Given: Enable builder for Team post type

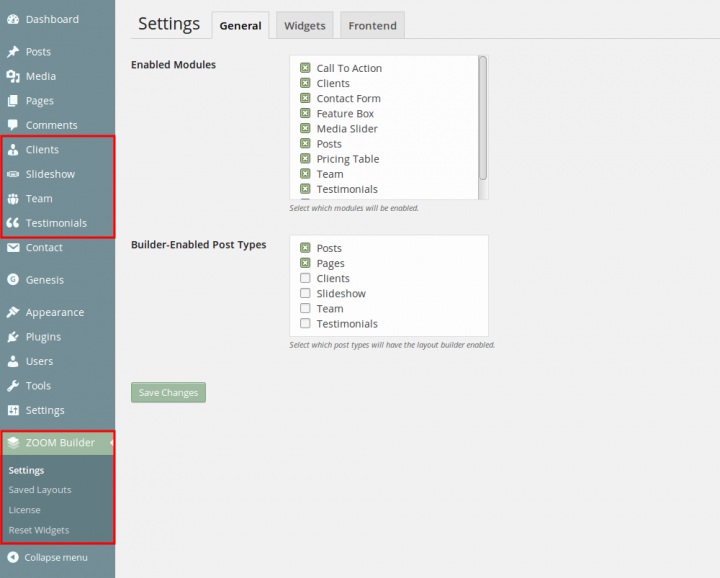Looking at the screenshot, I should pos(305,308).
